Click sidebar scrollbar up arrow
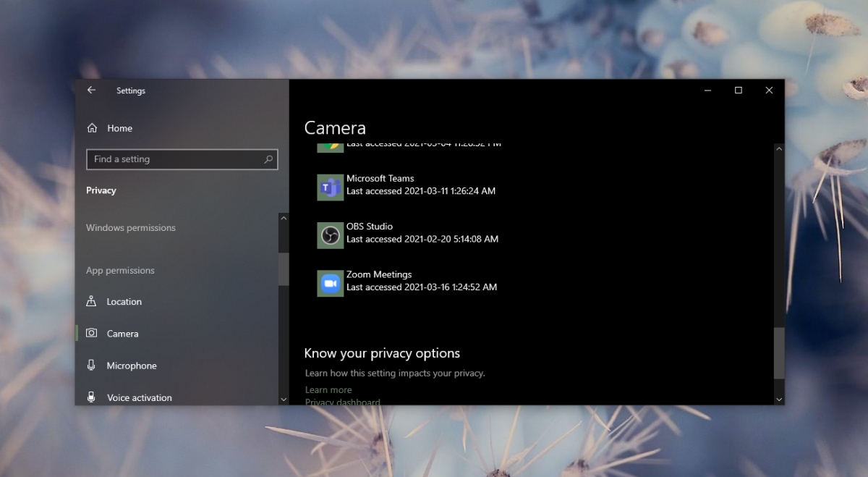Viewport: 868px width, 477px height. pyautogui.click(x=284, y=218)
